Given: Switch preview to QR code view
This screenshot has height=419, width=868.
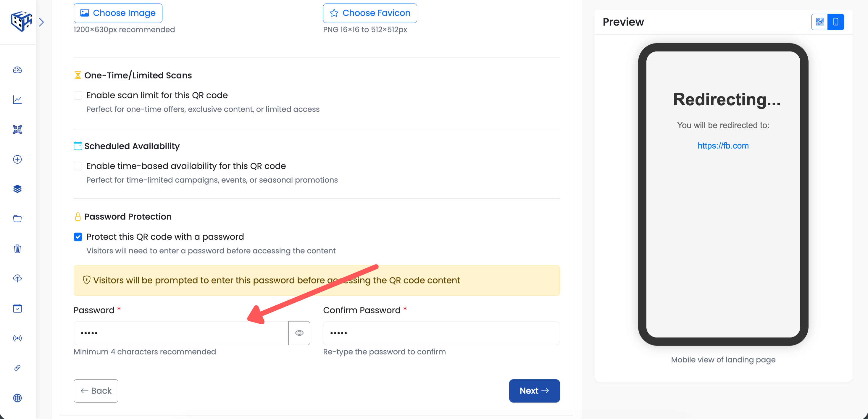Looking at the screenshot, I should click(819, 22).
